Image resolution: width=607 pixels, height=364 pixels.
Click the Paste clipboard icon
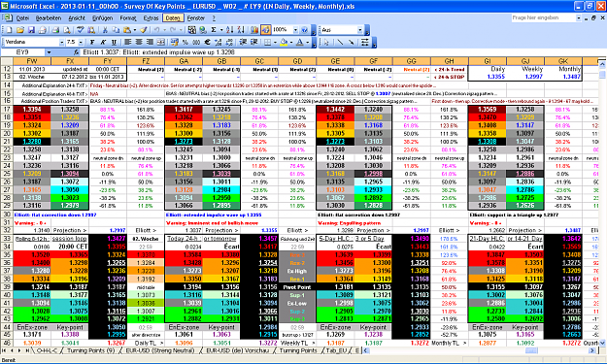126,30
